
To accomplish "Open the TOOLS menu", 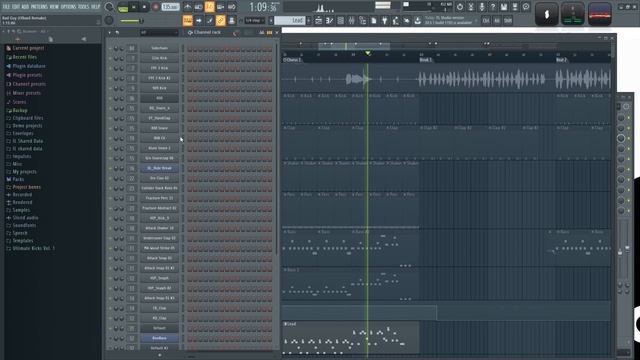I will pyautogui.click(x=83, y=7).
